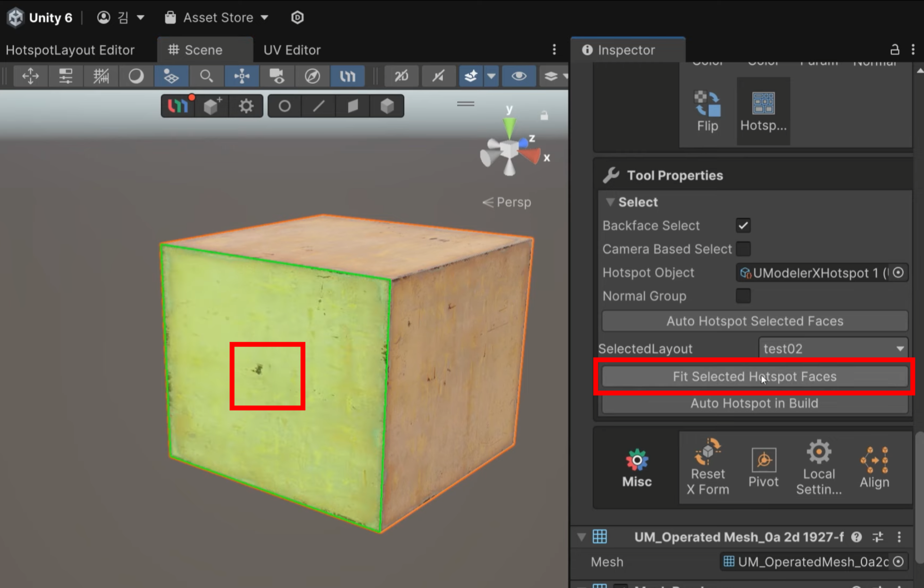This screenshot has width=924, height=588.
Task: Switch to the UV Editor tab
Action: (292, 50)
